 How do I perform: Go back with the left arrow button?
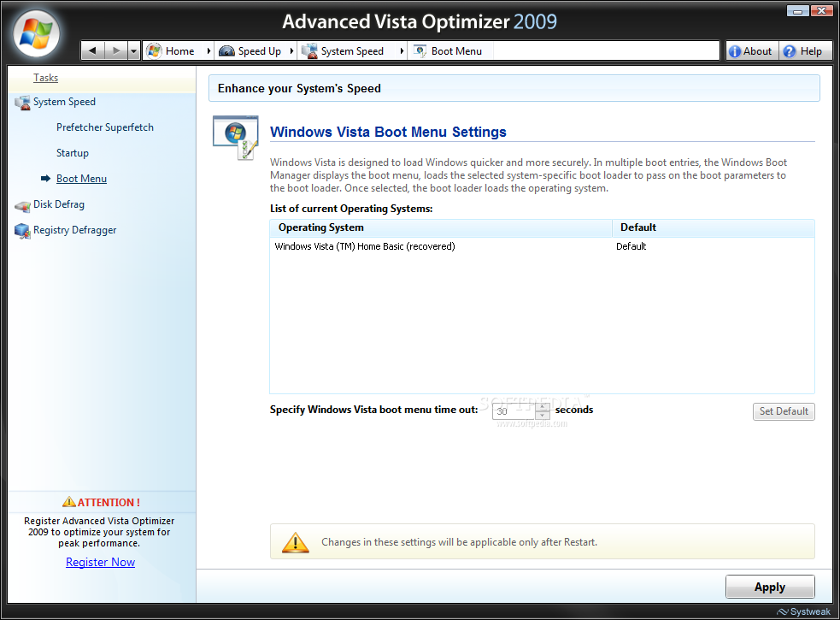pyautogui.click(x=92, y=51)
